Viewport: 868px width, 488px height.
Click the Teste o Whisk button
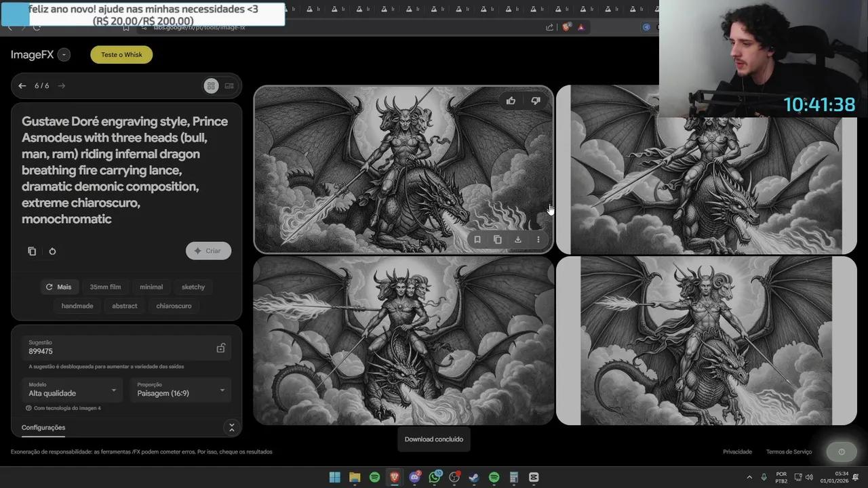pyautogui.click(x=121, y=55)
